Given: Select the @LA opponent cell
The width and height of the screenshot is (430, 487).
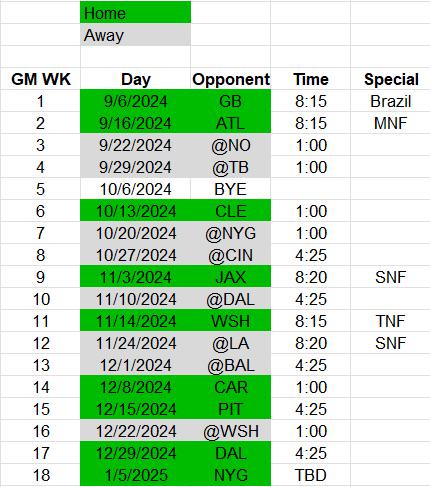Looking at the screenshot, I should (x=231, y=343).
